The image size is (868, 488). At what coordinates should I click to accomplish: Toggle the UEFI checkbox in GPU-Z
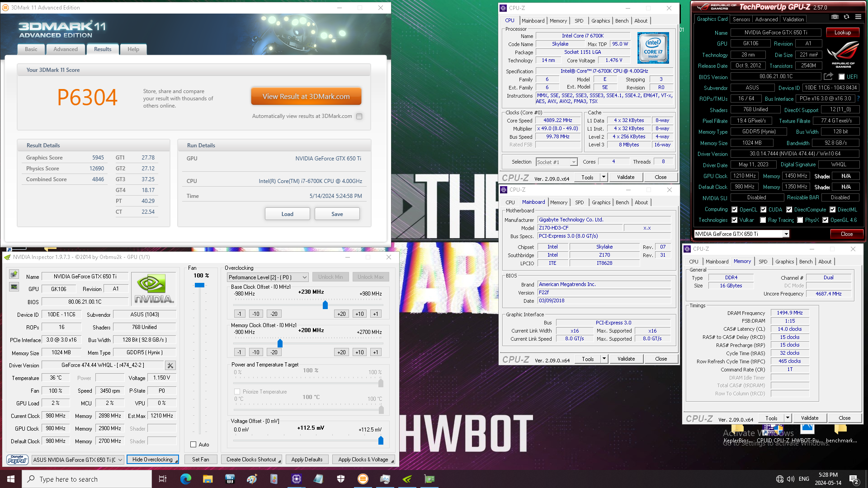click(841, 77)
